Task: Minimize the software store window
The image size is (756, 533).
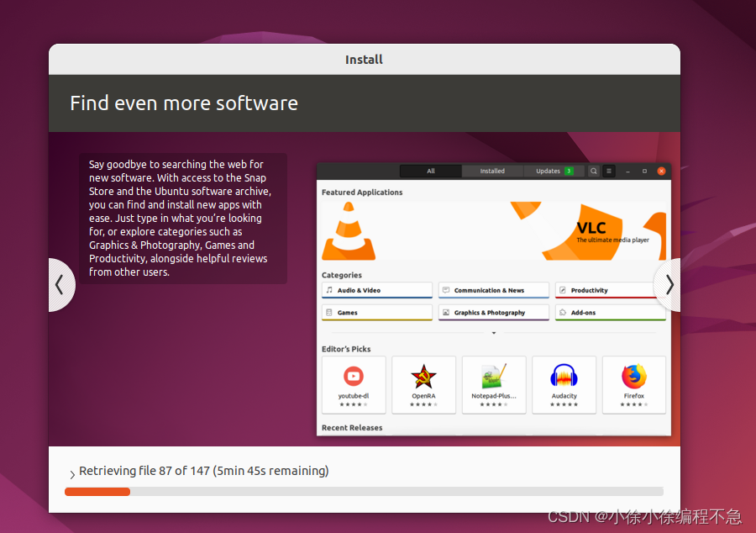Action: point(627,172)
